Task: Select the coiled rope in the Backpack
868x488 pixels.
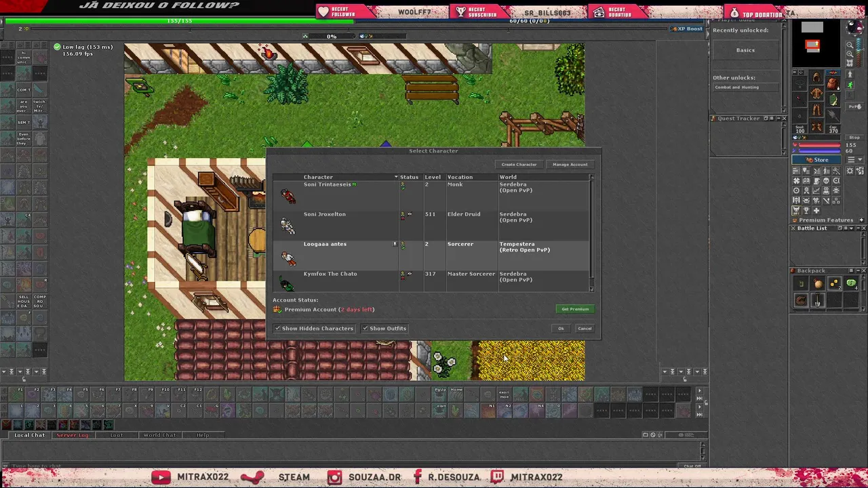Action: [x=801, y=300]
